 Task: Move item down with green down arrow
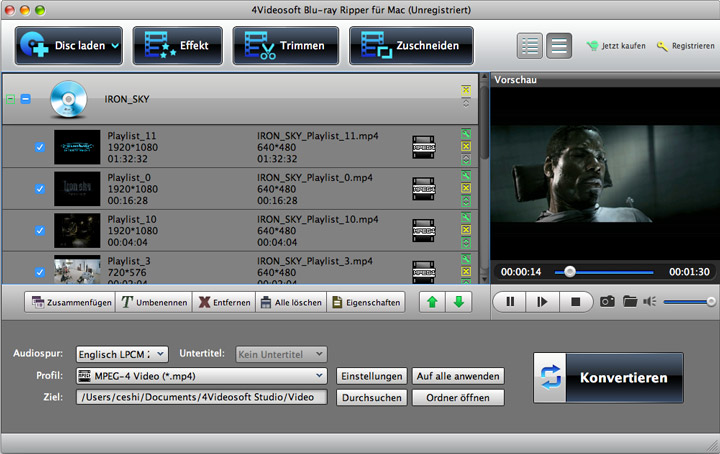[459, 302]
